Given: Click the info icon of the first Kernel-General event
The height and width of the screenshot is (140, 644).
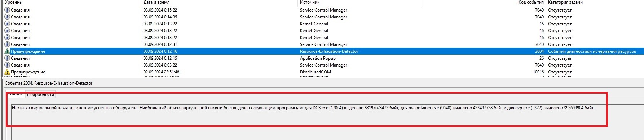Looking at the screenshot, I should pyautogui.click(x=7, y=24).
